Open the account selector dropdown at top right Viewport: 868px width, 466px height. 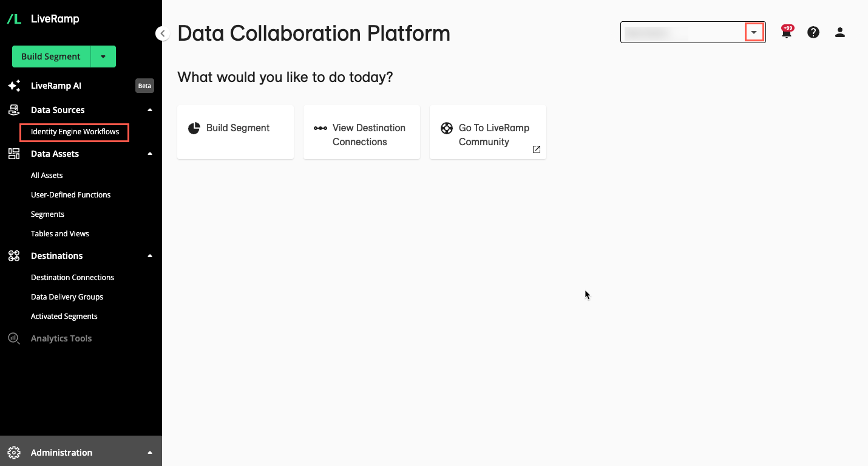point(754,32)
